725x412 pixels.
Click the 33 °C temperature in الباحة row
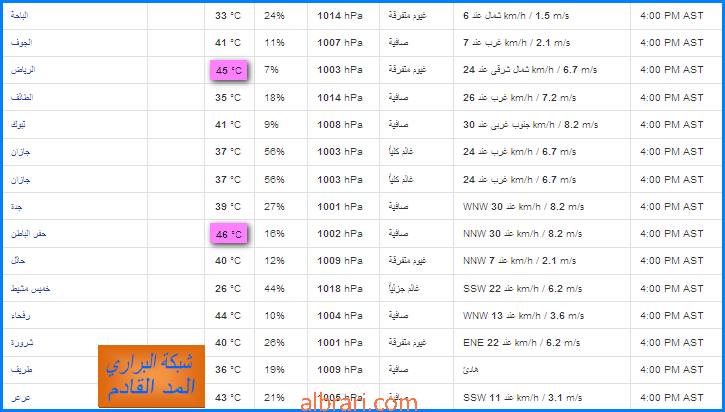[x=228, y=15]
